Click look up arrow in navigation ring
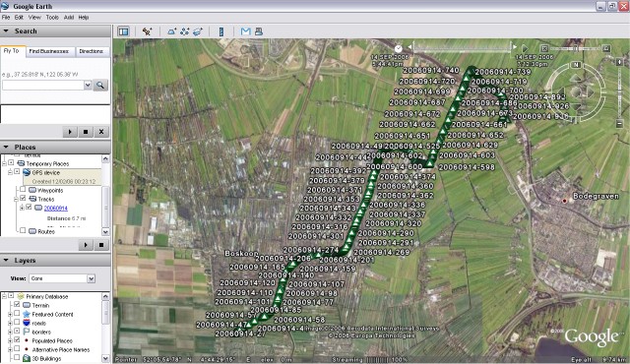 click(576, 79)
